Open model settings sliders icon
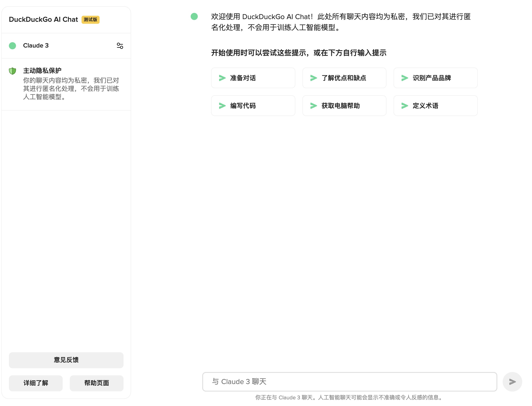This screenshot has height=406, width=532. (x=120, y=46)
